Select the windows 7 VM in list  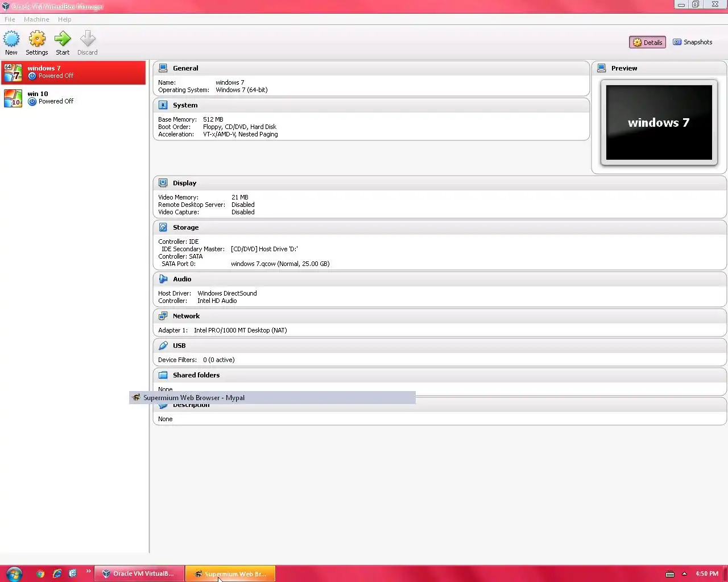[x=73, y=72]
